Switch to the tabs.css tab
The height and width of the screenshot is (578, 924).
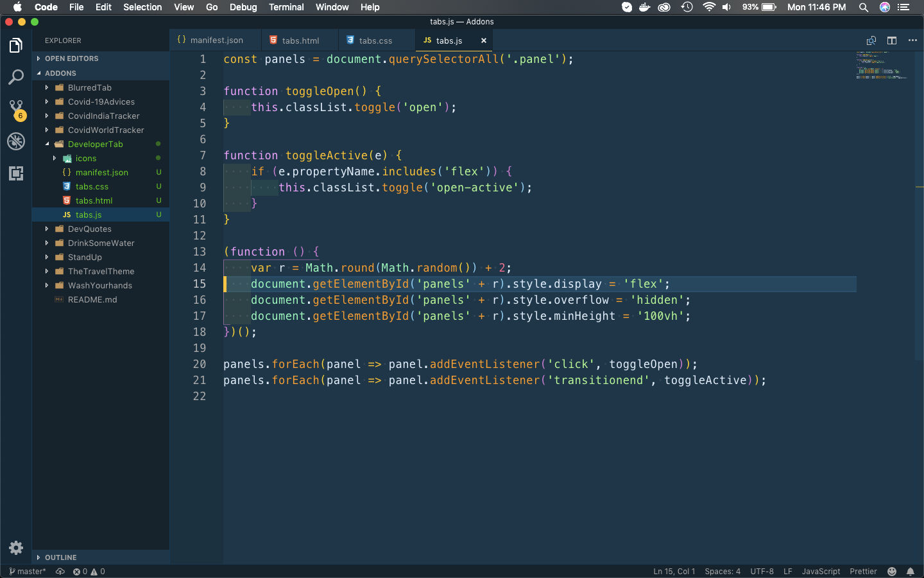pos(375,40)
